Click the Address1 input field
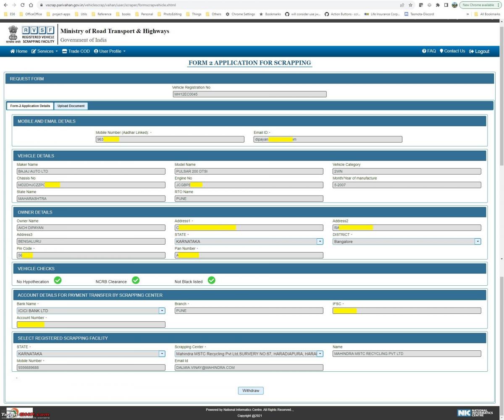The image size is (504, 420). click(x=249, y=228)
